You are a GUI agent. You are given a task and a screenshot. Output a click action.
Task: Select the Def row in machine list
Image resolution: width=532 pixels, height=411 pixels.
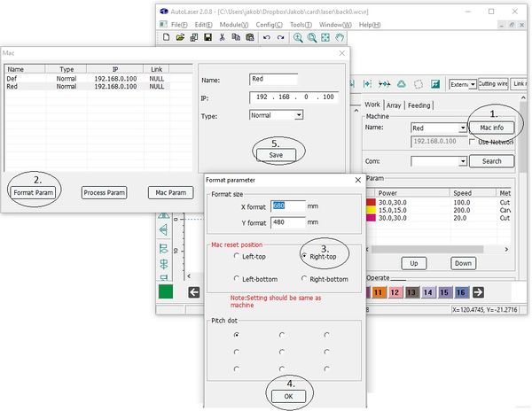[87, 79]
